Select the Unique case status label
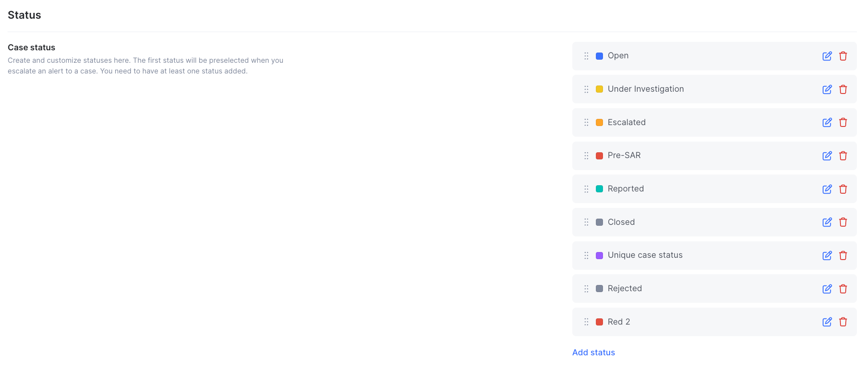Image resolution: width=868 pixels, height=366 pixels. [645, 255]
